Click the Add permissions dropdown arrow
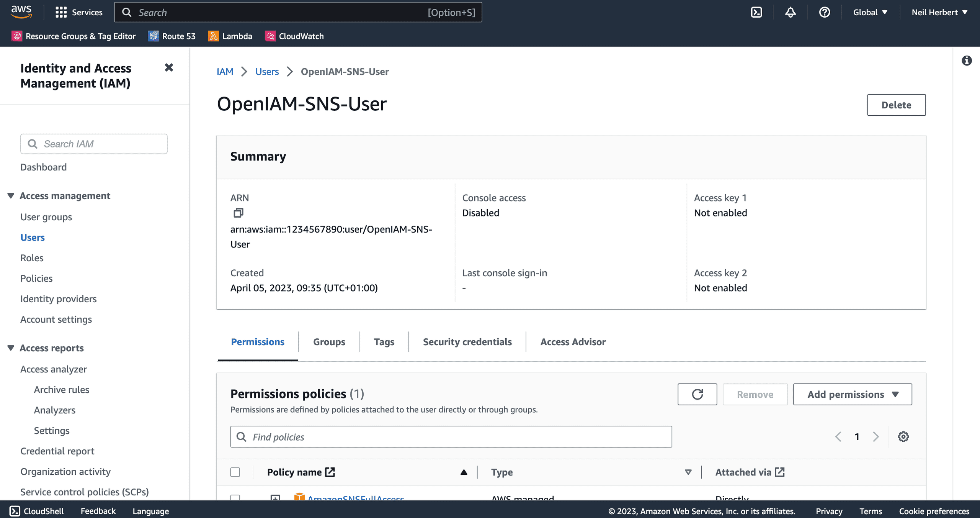This screenshot has height=518, width=980. (x=898, y=394)
